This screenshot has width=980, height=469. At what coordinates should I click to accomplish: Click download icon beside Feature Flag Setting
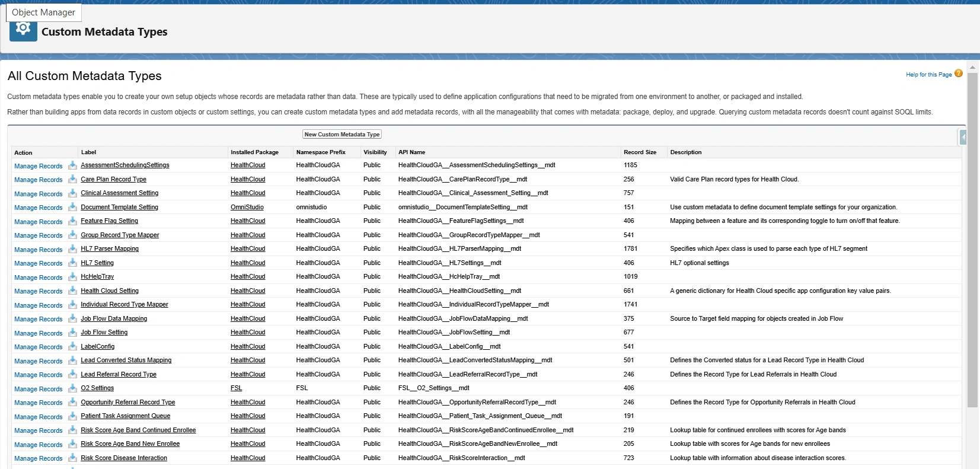click(72, 221)
